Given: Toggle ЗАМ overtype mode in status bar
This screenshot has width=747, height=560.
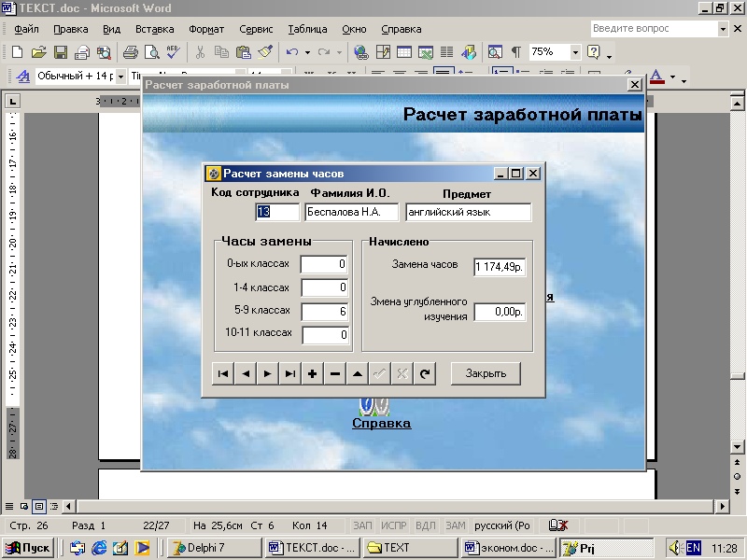Looking at the screenshot, I should [456, 525].
